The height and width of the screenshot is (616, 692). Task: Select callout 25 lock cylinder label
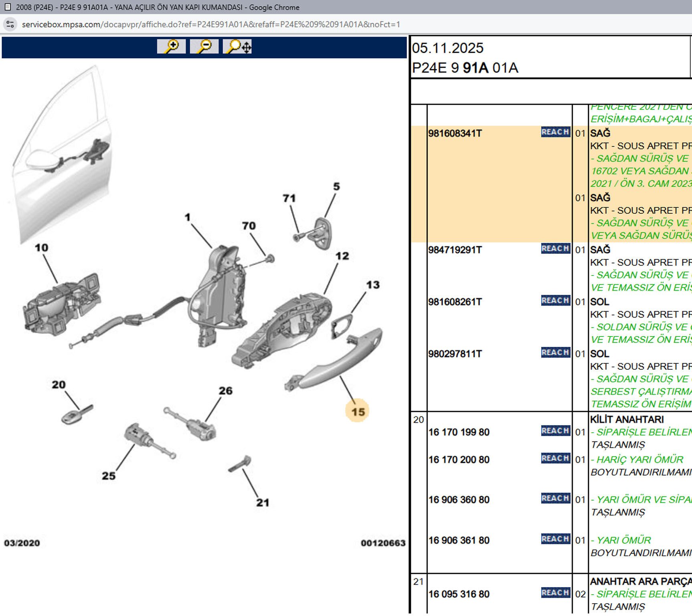(108, 476)
